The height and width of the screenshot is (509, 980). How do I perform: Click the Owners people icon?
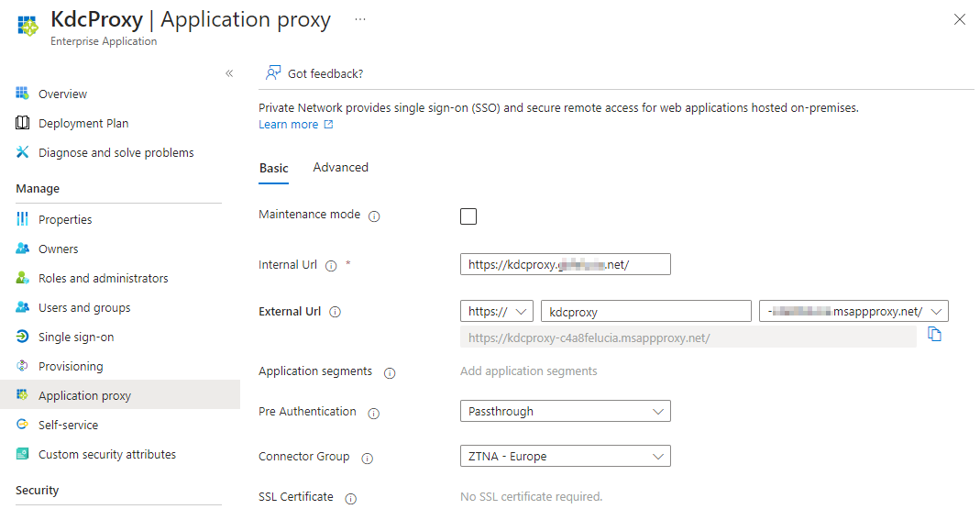click(x=23, y=249)
